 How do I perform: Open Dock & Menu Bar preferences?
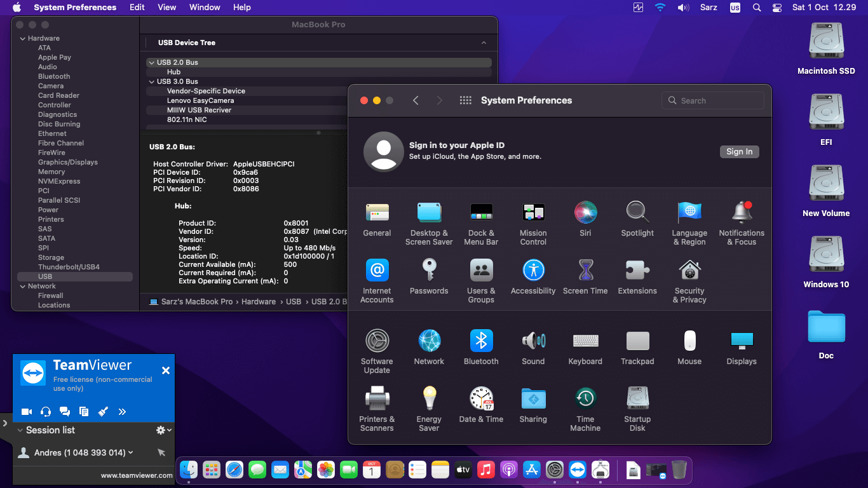(x=481, y=223)
